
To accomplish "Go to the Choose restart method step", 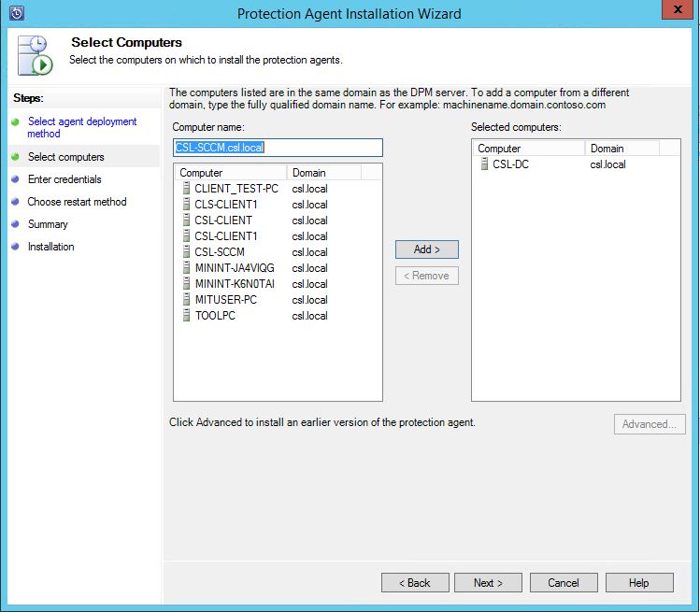I will pyautogui.click(x=77, y=202).
